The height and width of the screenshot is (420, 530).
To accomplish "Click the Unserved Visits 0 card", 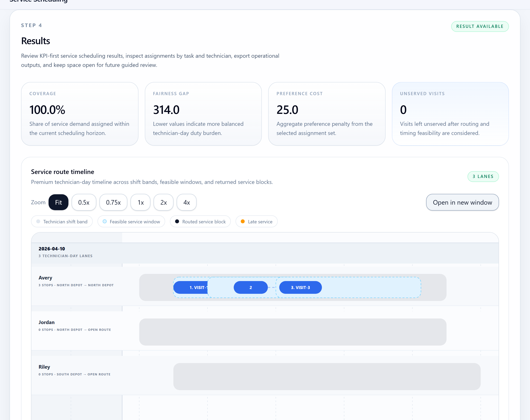I will tap(450, 114).
